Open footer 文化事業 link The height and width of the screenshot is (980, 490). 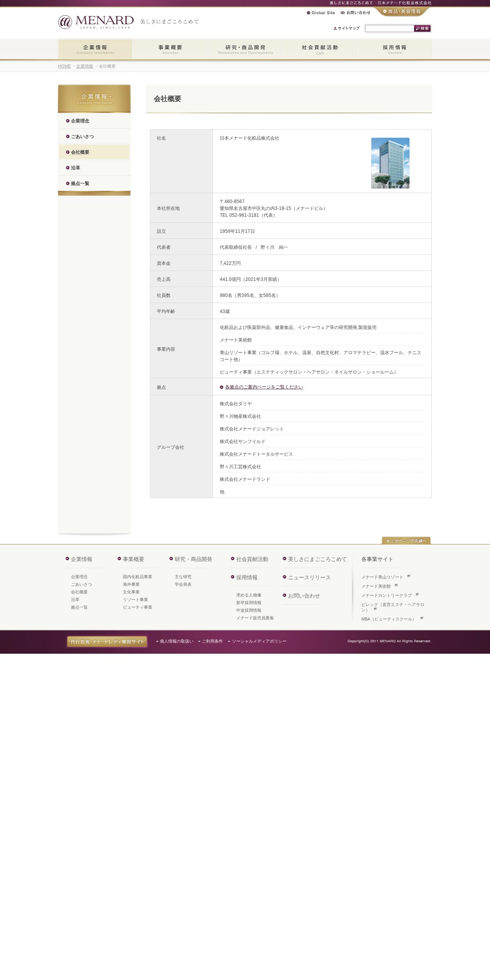(131, 592)
